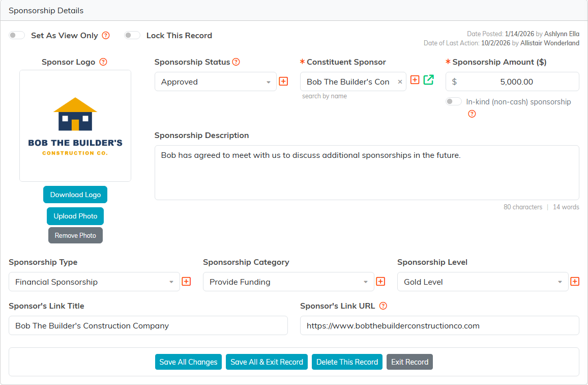Add new Constituent Sponsor with plus icon
588x385 pixels.
click(x=415, y=79)
